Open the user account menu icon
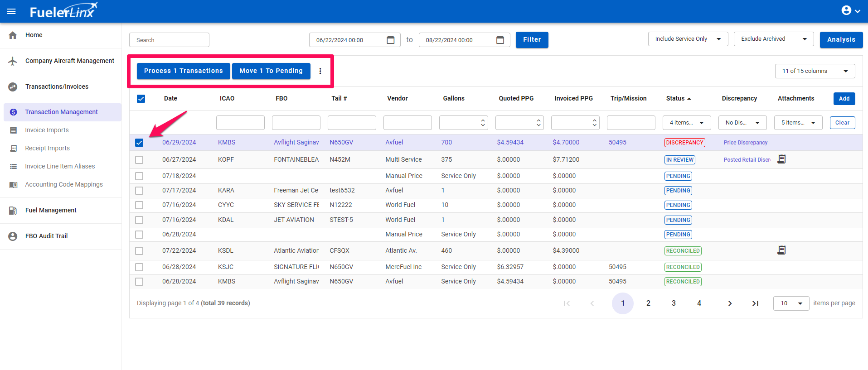 click(x=846, y=10)
